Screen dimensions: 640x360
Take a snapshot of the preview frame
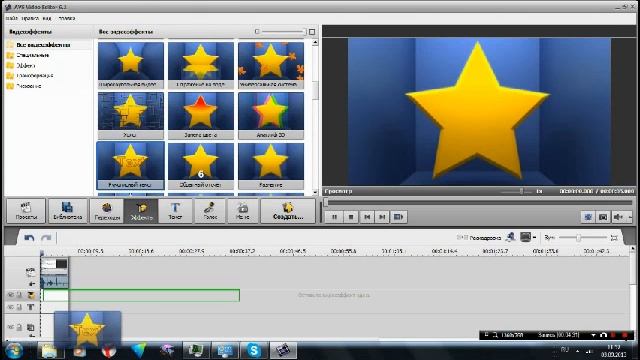[603, 217]
